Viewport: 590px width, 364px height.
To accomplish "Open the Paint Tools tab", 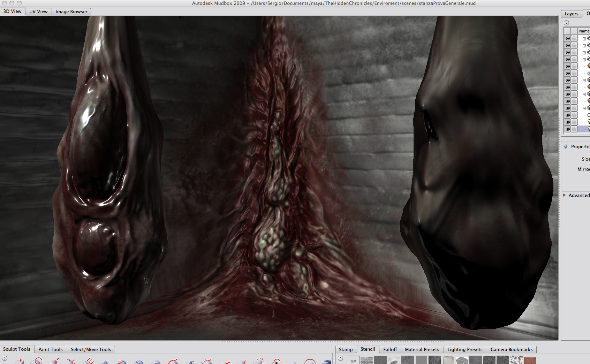I will pos(51,349).
